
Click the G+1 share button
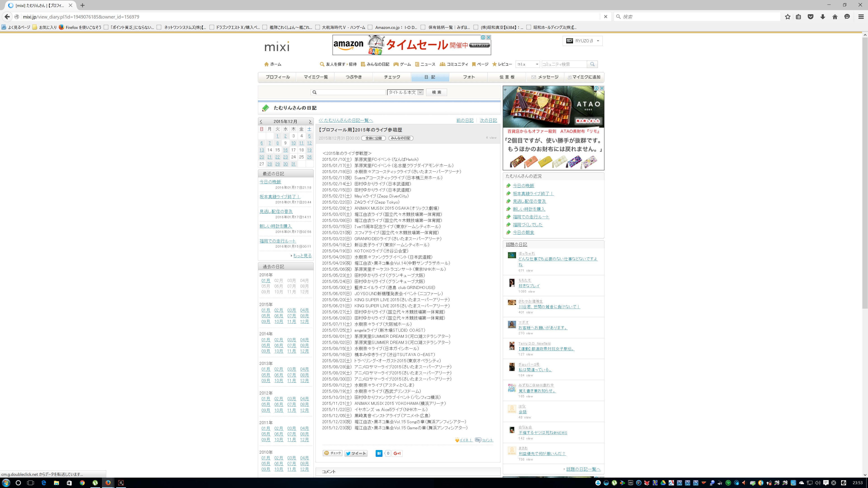point(397,453)
